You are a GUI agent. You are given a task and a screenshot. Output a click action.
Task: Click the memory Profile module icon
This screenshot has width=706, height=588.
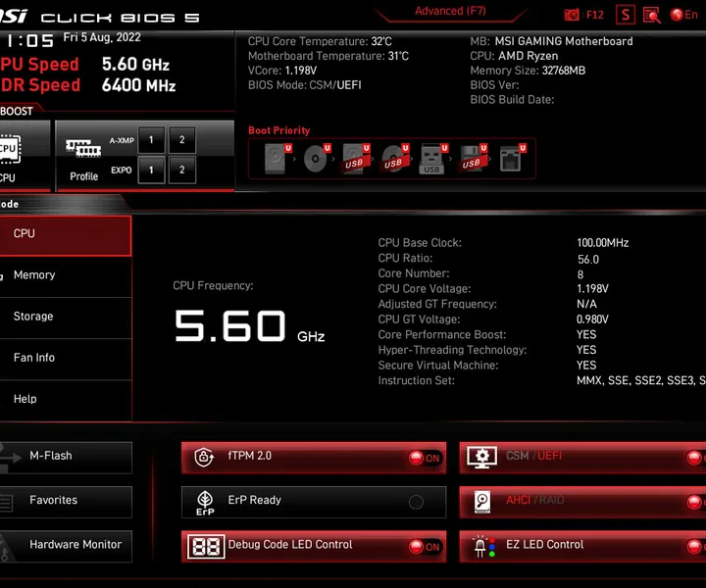83,148
